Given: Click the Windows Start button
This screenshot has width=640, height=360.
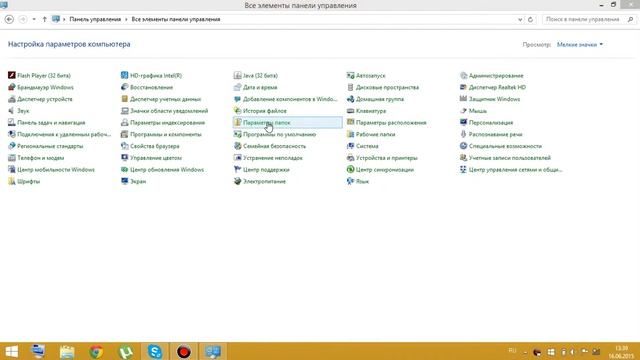Looking at the screenshot, I should (12, 351).
